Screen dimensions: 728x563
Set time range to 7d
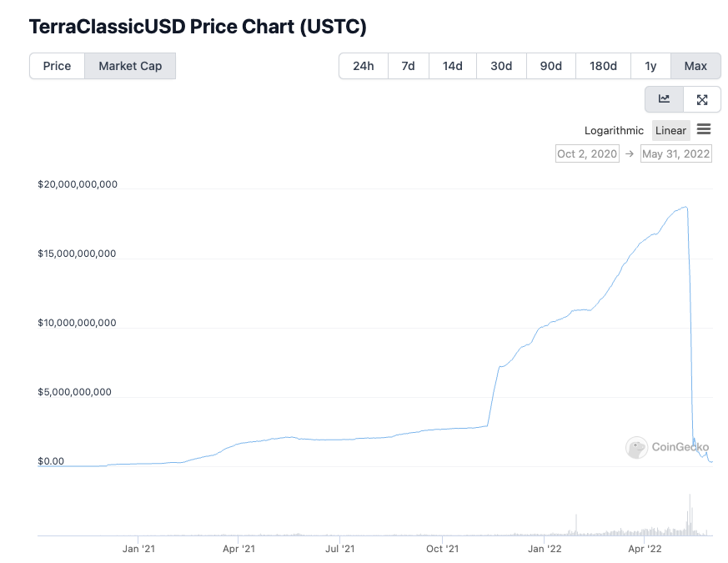click(408, 66)
